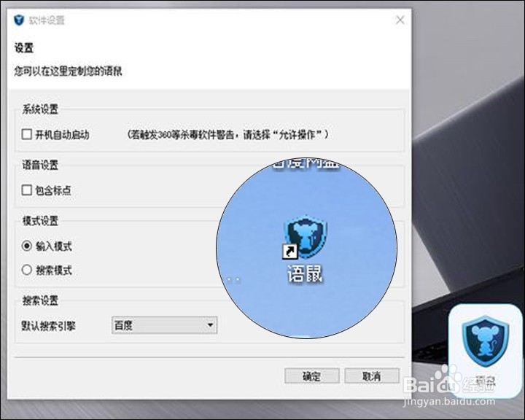Viewport: 525px width, 420px height.
Task: Click the large mouse shield logo at the bottom right
Action: click(486, 341)
